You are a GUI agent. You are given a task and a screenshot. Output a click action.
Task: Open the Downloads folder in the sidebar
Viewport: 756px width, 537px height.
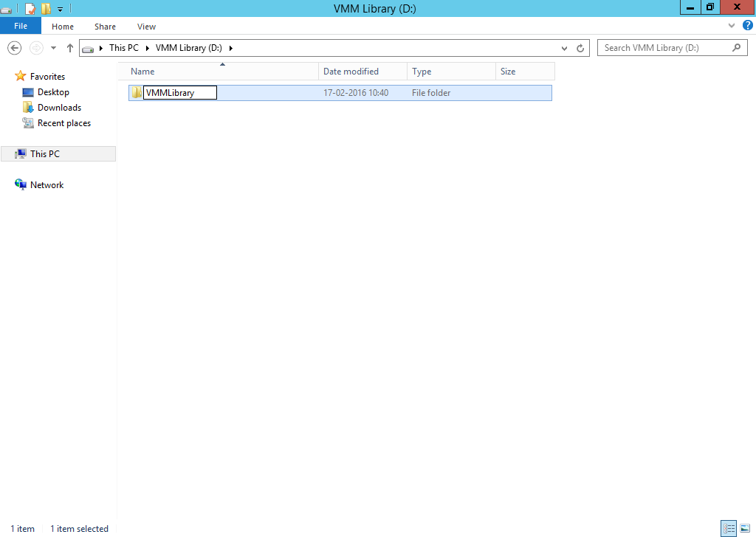60,107
